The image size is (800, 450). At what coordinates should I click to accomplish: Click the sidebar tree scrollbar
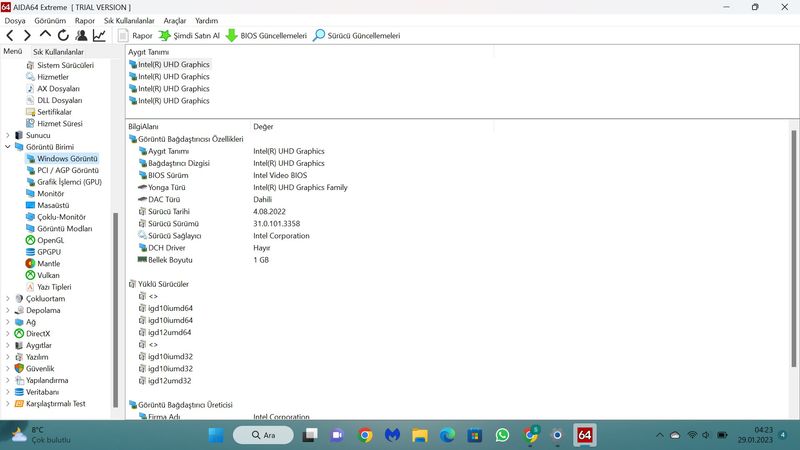point(115,309)
